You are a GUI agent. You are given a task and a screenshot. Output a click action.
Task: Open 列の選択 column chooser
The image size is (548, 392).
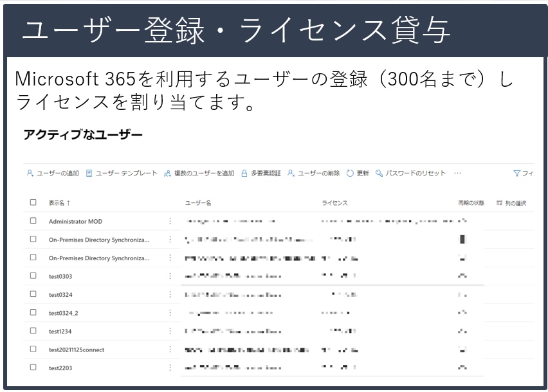[x=511, y=203]
